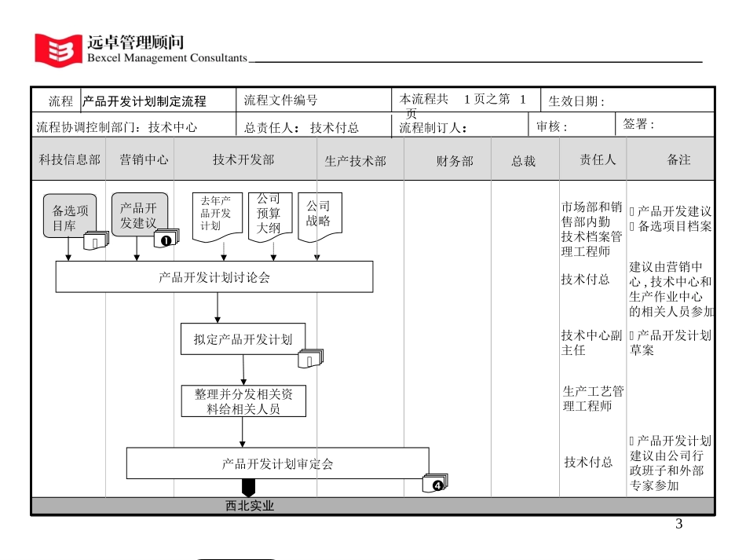This screenshot has height=560, width=746.
Task: Select the 去年产品开发计划 document shape
Action: coord(218,217)
